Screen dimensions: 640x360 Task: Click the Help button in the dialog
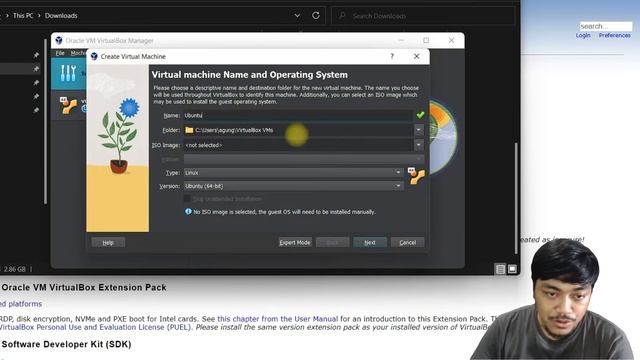tap(108, 242)
